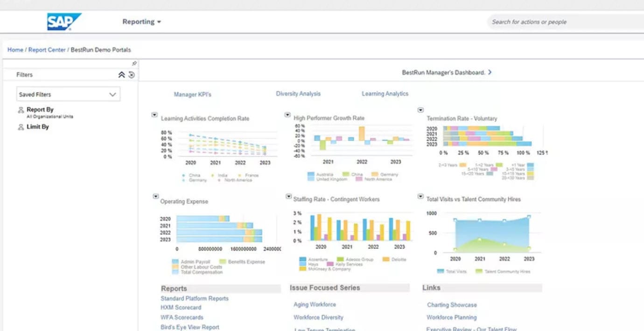Collapse the Filters panel with the double chevron

[x=122, y=74]
